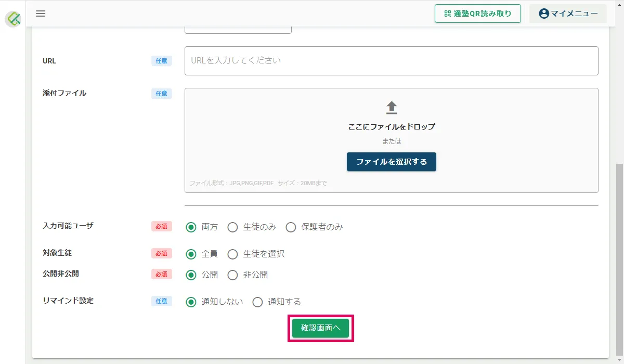The height and width of the screenshot is (364, 624).
Task: Select 全員 for 対象生徒
Action: [191, 254]
